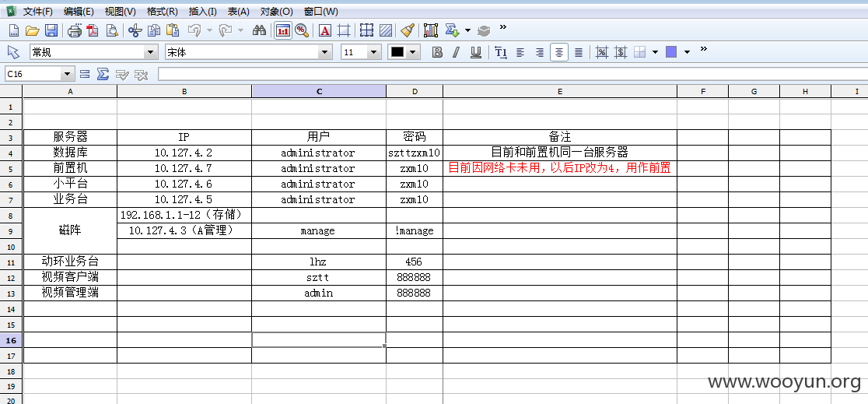Click the New document icon

coord(15,30)
